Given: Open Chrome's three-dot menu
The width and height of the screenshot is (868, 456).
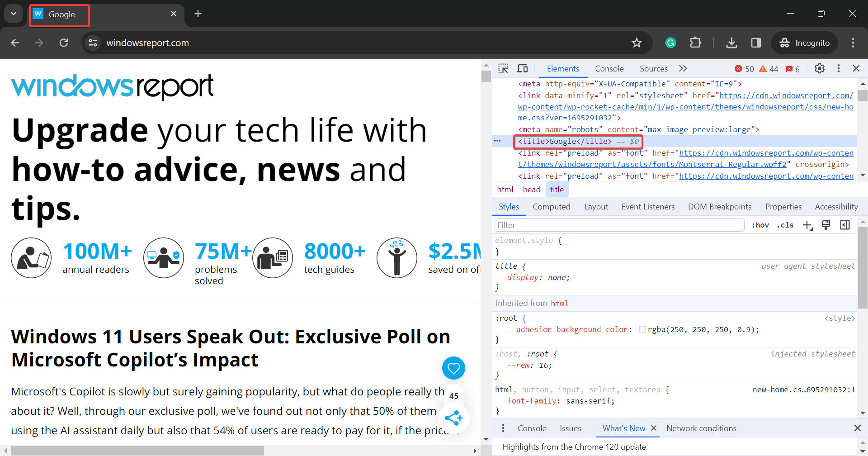Looking at the screenshot, I should (x=853, y=43).
